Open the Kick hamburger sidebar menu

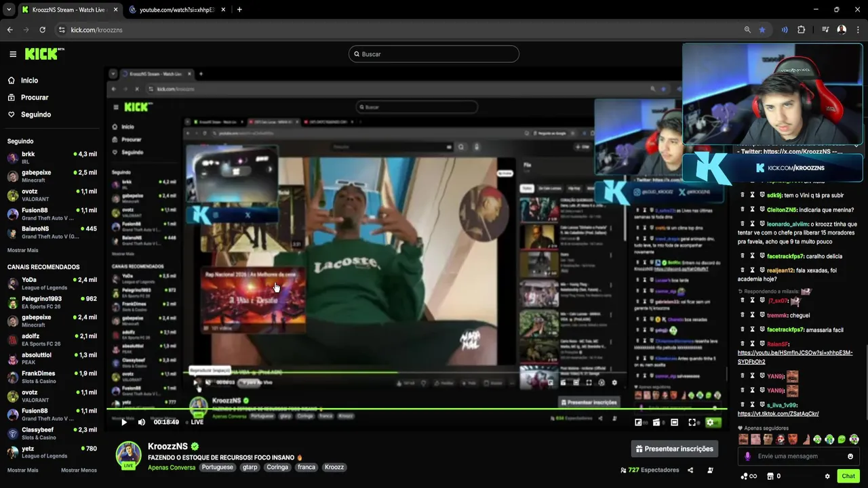coord(13,54)
